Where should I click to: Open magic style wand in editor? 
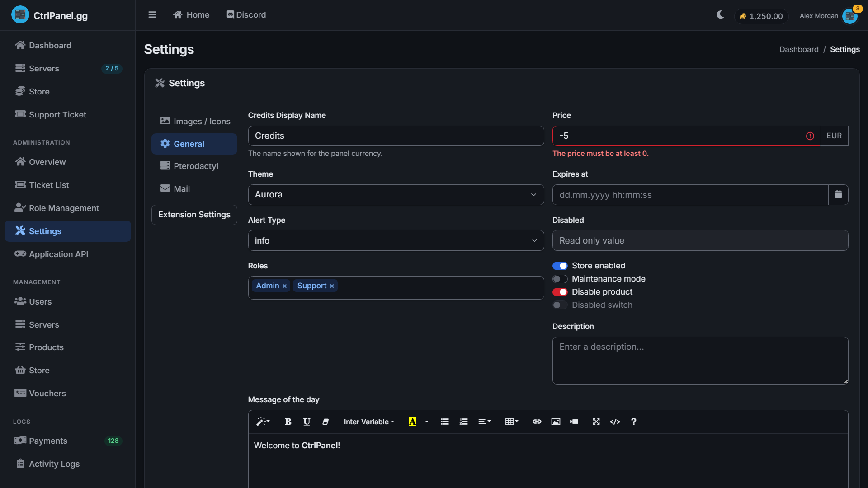[263, 422]
